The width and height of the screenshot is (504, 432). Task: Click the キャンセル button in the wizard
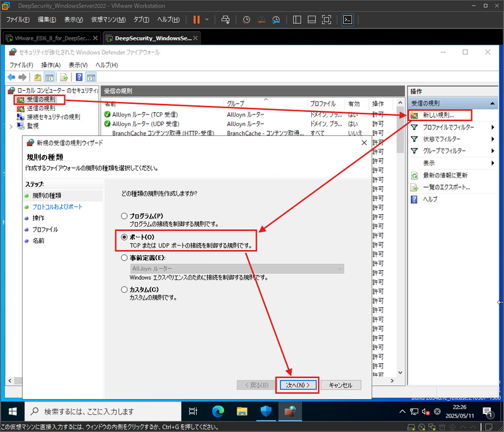tap(341, 385)
